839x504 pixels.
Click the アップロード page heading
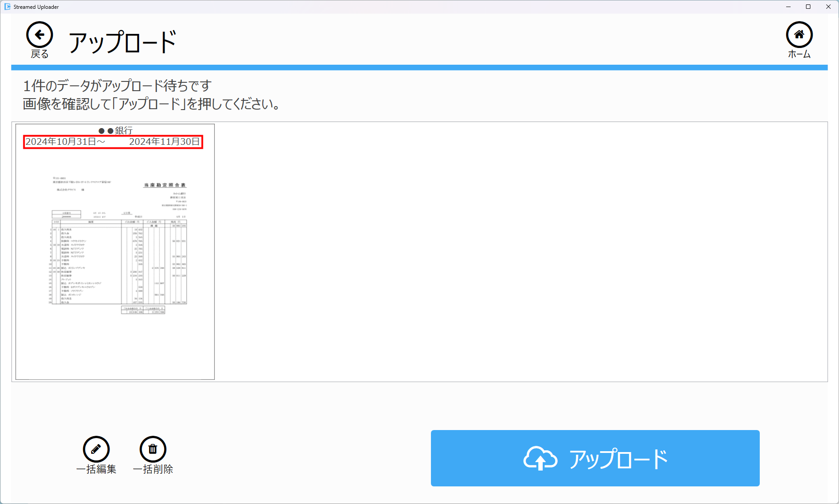point(122,42)
